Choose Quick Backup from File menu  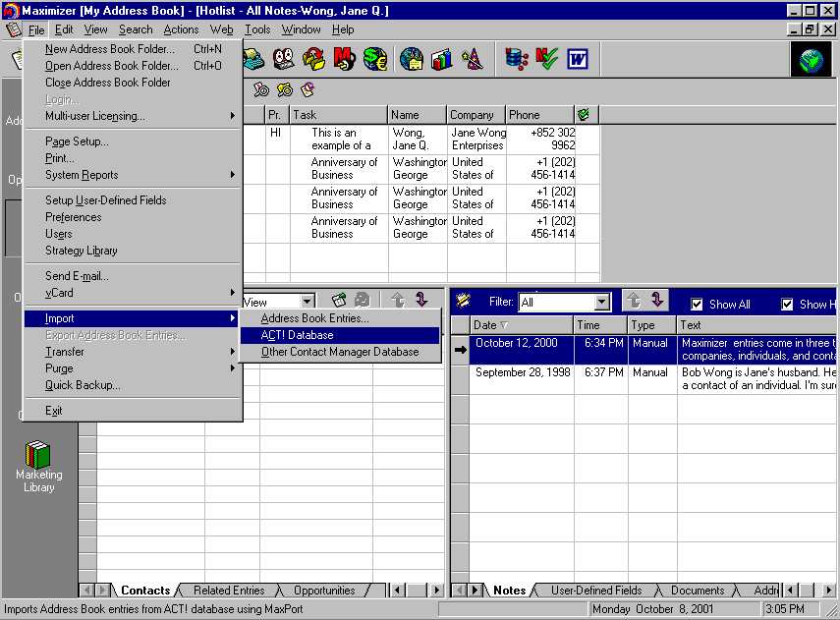coord(83,385)
